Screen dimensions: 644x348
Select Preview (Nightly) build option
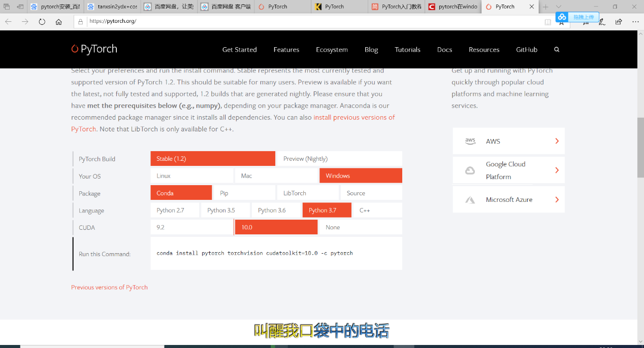(340, 159)
